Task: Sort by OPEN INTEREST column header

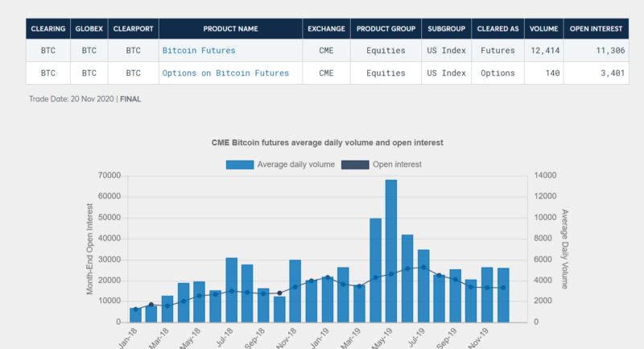Action: 596,29
